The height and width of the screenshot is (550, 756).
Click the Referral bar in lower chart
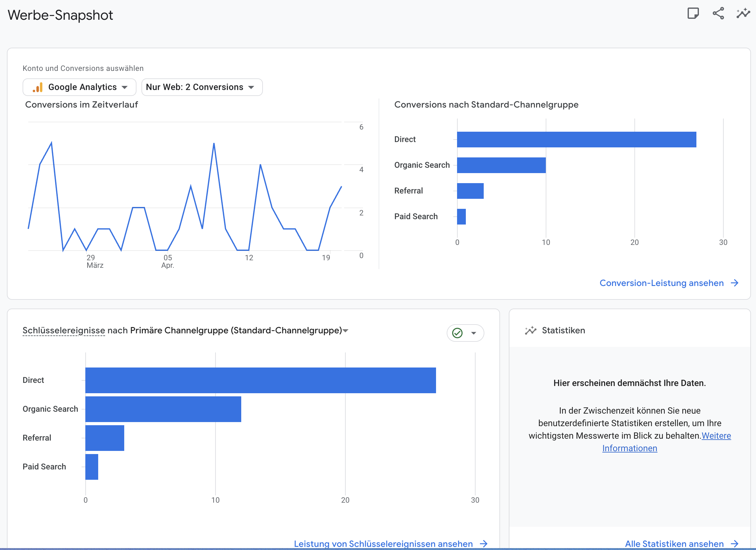point(105,438)
